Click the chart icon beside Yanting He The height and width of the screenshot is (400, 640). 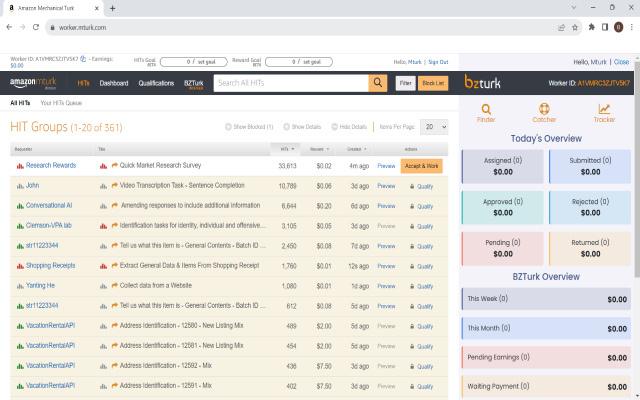20,286
